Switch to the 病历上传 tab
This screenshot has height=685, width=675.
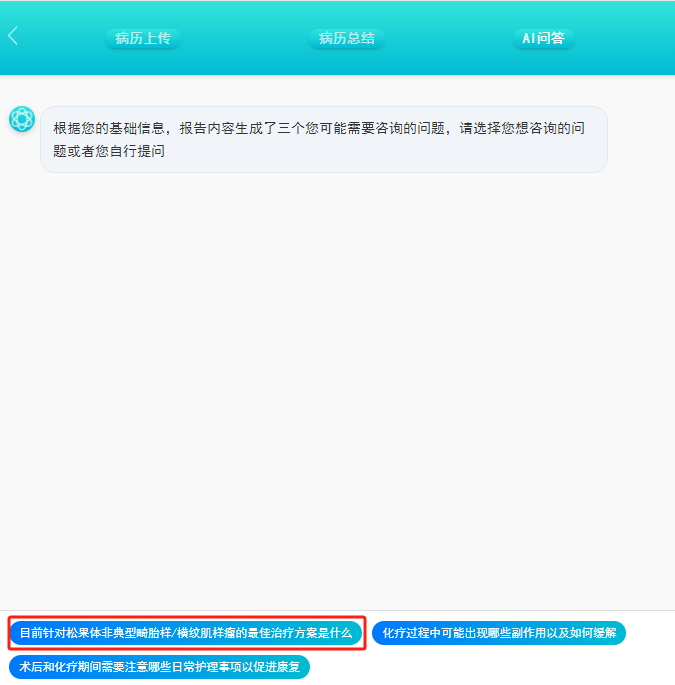click(x=143, y=38)
